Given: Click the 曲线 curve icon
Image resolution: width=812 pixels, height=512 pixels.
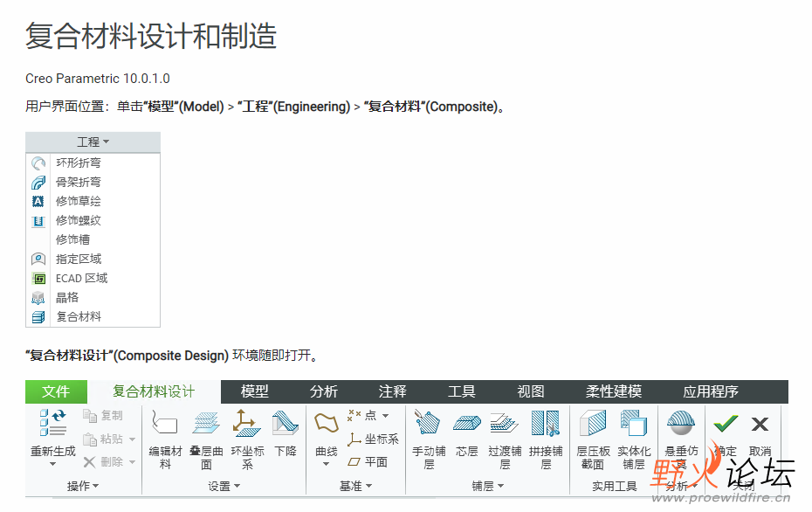Looking at the screenshot, I should coord(327,424).
